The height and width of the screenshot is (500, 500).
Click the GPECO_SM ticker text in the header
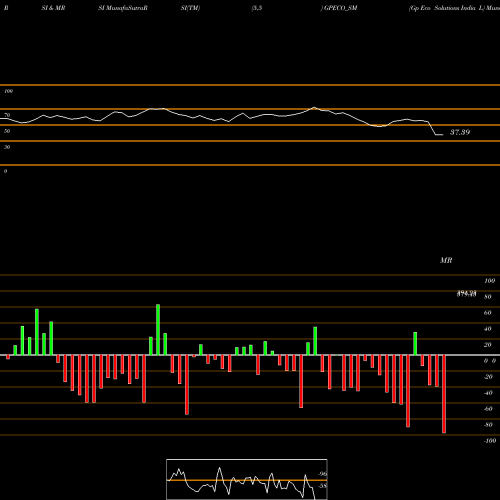pos(341,8)
